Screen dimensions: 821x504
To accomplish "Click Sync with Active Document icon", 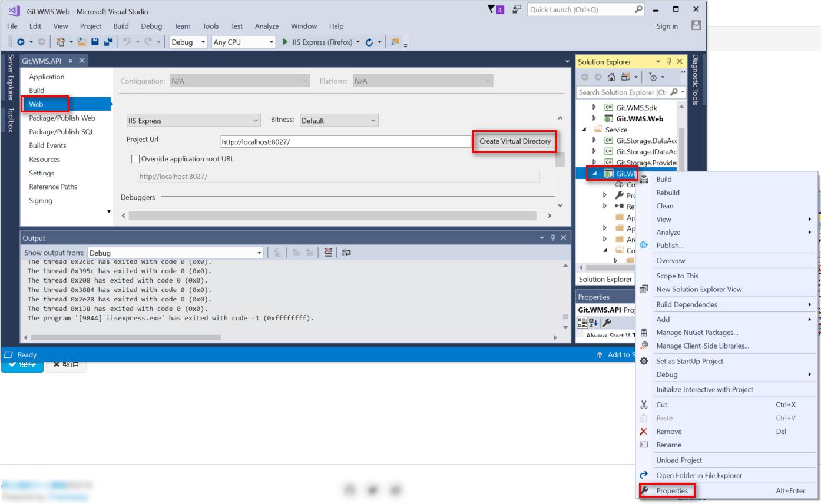I will point(625,77).
